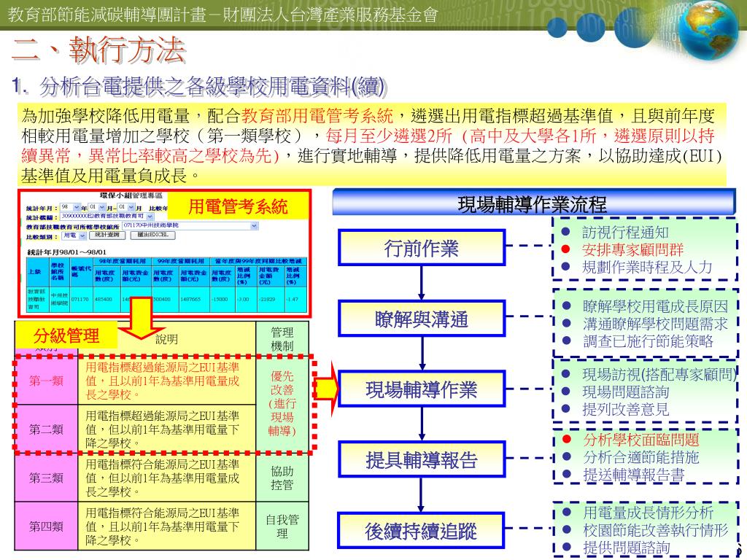Click the 訪視行程通知 bullet
Viewport: 747px width, 560px height.
[x=625, y=233]
